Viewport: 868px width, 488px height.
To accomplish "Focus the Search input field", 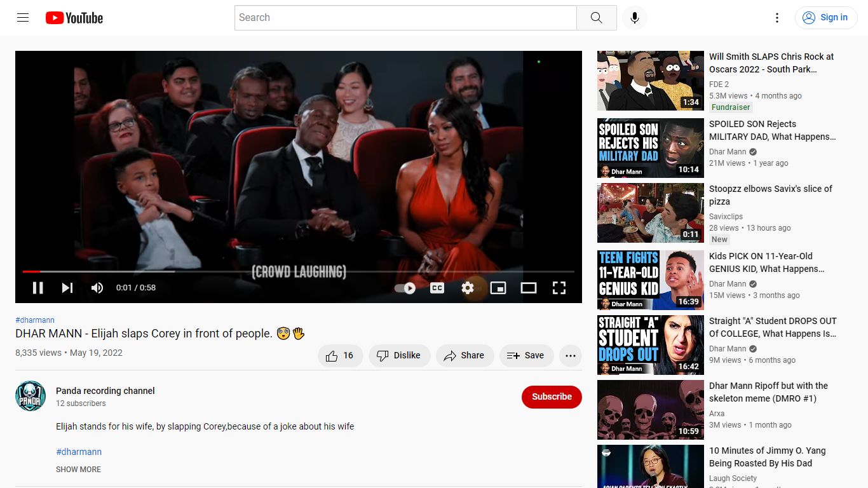I will click(405, 18).
